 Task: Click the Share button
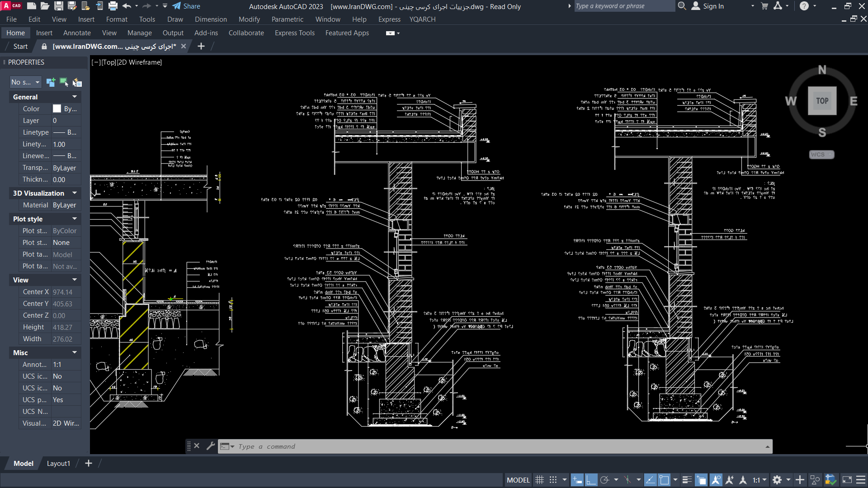tap(186, 6)
